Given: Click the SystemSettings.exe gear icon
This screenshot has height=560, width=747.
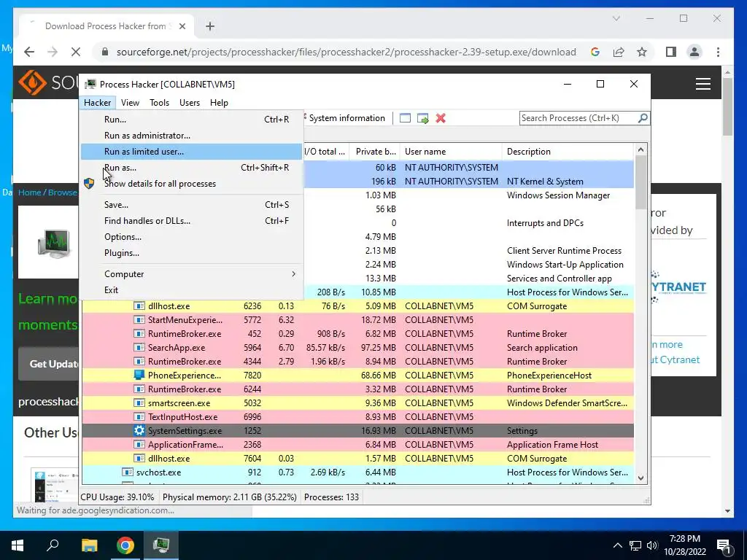Looking at the screenshot, I should pyautogui.click(x=139, y=430).
